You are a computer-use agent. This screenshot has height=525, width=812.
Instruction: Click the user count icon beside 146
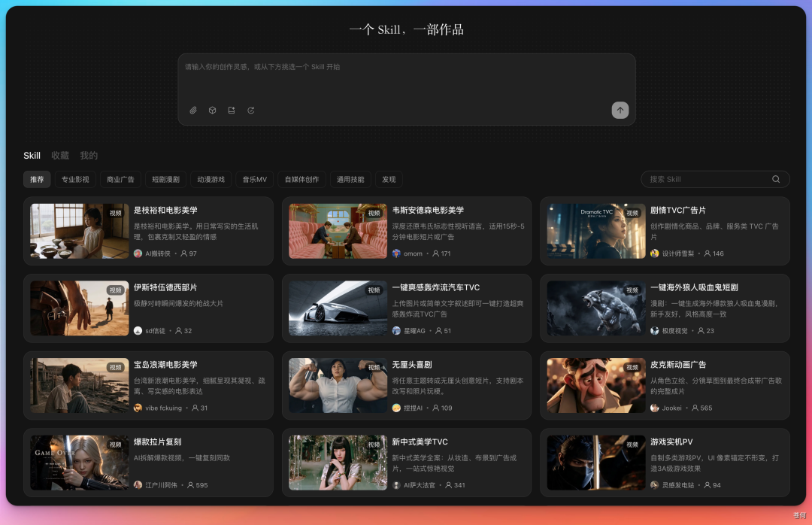[707, 253]
